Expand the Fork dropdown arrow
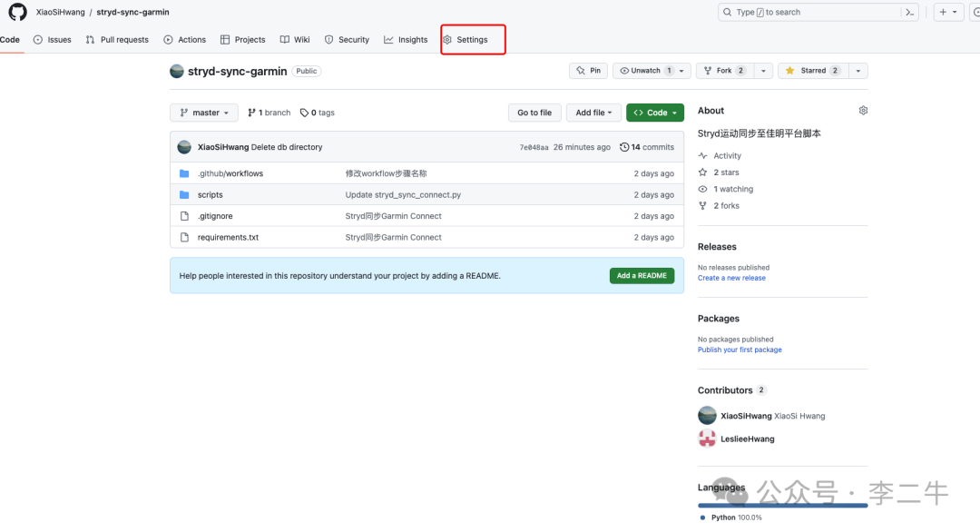This screenshot has height=532, width=980. (x=763, y=71)
